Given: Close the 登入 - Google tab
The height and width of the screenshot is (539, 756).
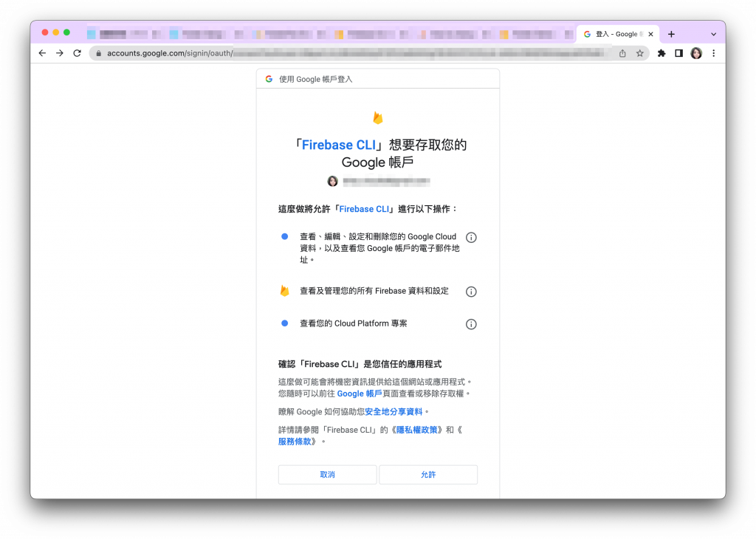Looking at the screenshot, I should (651, 34).
